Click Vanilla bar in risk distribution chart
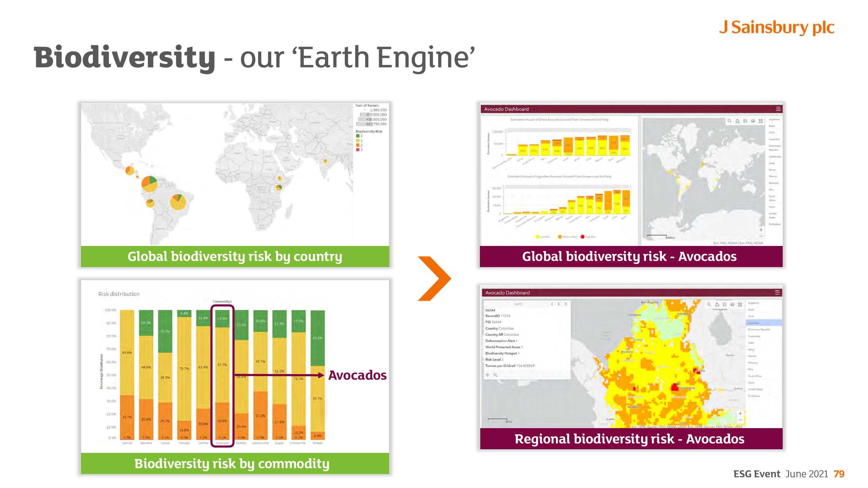Image resolution: width=868 pixels, height=488 pixels. (127, 375)
